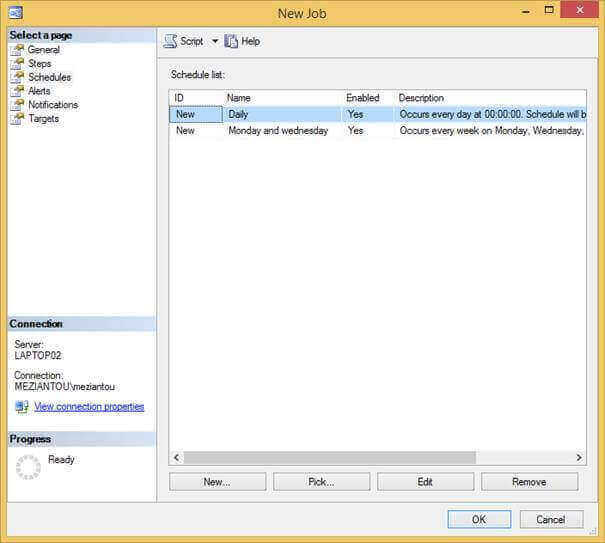
Task: Open the Script dropdown arrow
Action: (x=214, y=42)
